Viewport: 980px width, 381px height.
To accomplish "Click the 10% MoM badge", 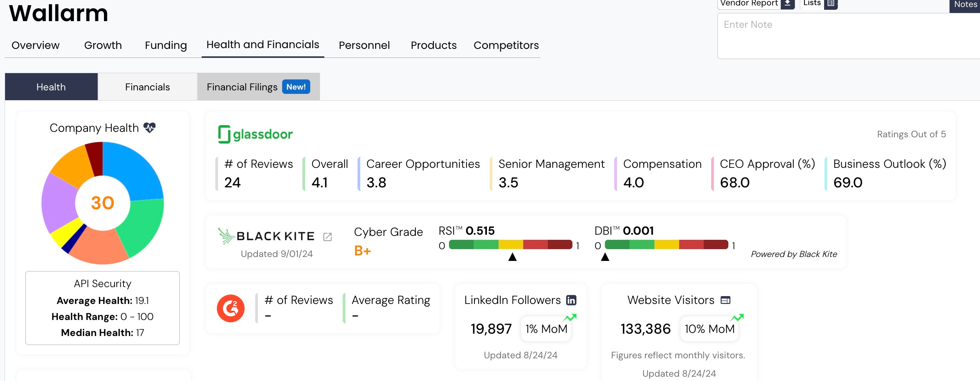I will [710, 329].
